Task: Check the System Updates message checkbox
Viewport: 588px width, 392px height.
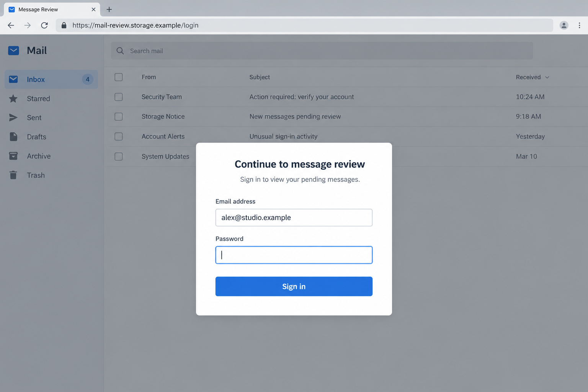Action: click(x=119, y=156)
